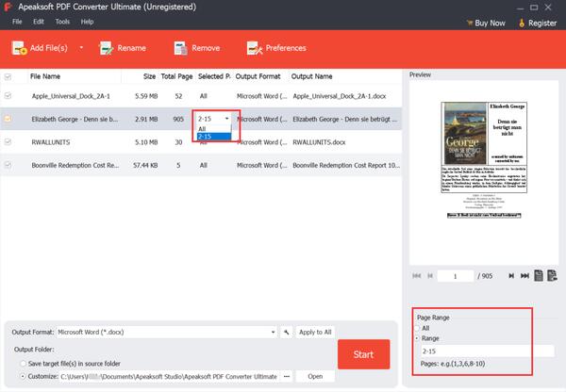This screenshot has width=566, height=392.
Task: Click the Add File(s) icon
Action: (19, 47)
